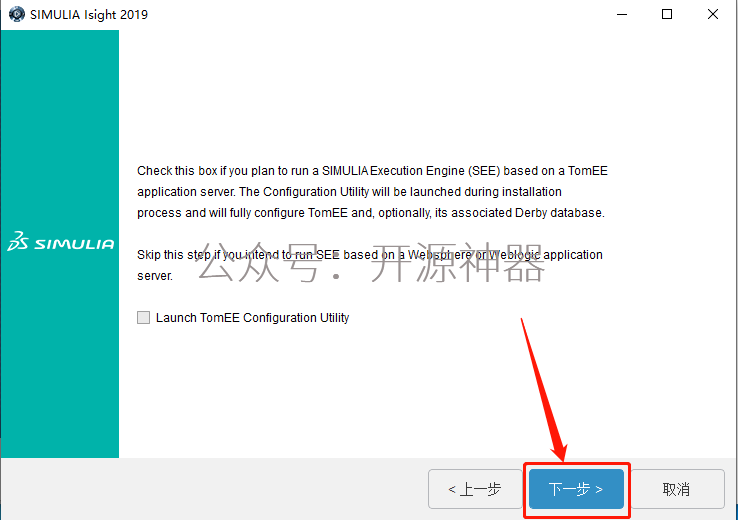Click empty gray footer area left of 上一步
Image resolution: width=738 pixels, height=520 pixels.
click(x=214, y=489)
